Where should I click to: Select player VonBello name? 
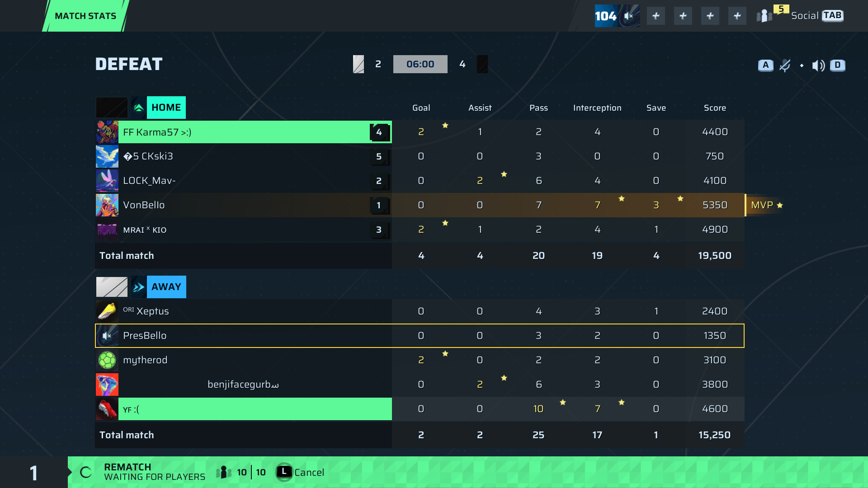click(x=144, y=205)
